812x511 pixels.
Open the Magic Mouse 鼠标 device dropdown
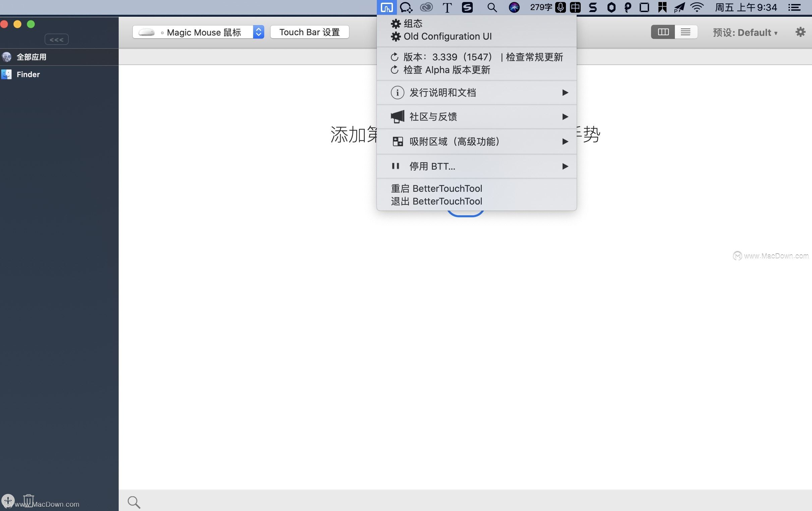[198, 32]
